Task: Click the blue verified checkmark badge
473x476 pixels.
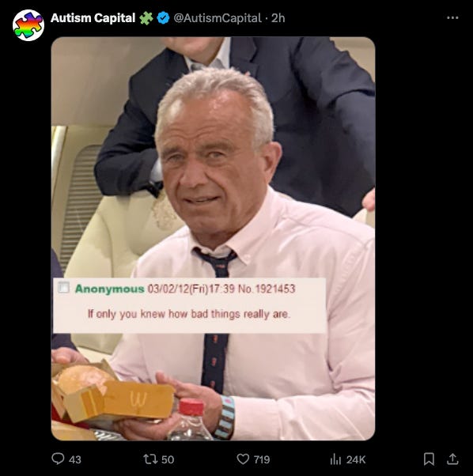Action: point(163,18)
